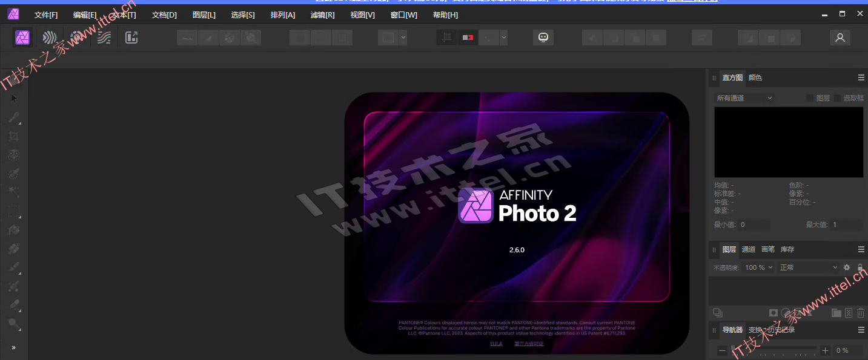Open the 图层[L] menu
The height and width of the screenshot is (360, 868).
pos(204,15)
